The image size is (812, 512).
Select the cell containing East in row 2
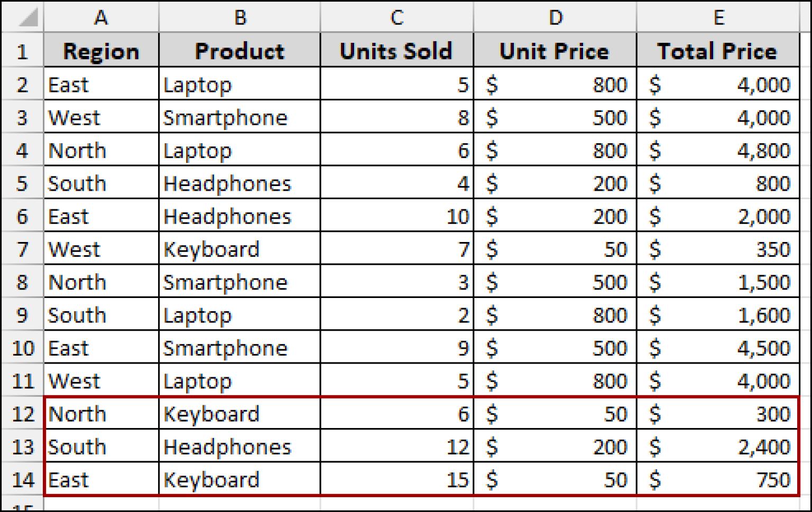(x=100, y=84)
